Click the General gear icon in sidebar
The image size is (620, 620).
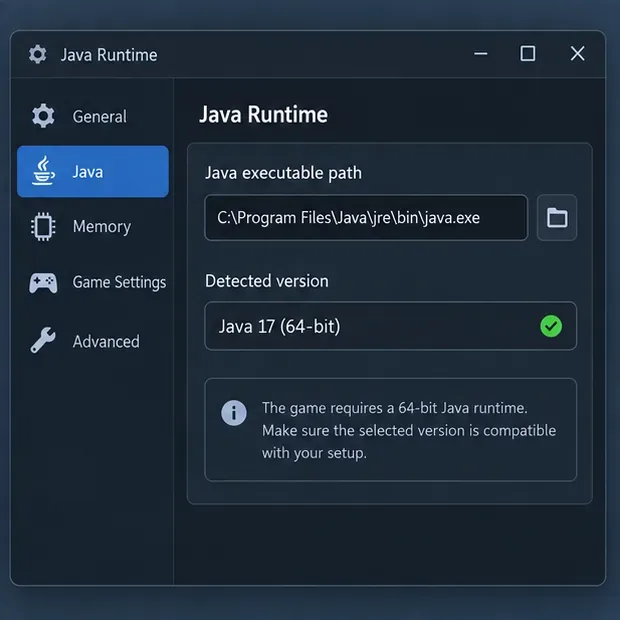click(x=43, y=116)
